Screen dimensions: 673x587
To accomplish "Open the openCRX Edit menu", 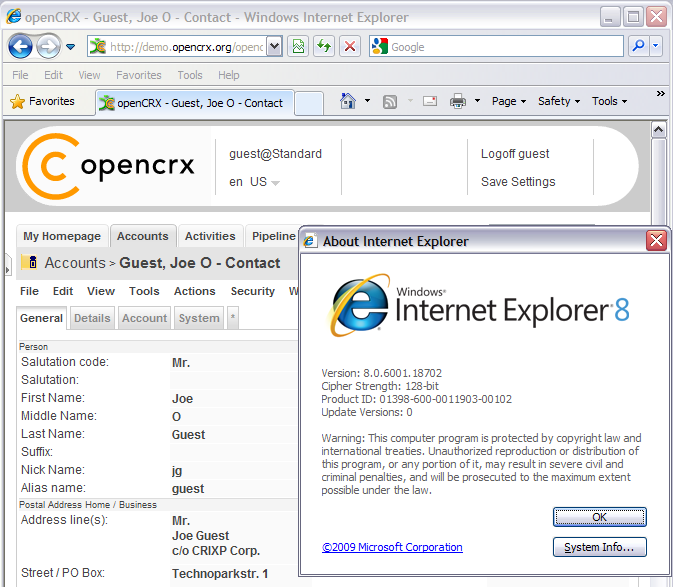I will click(x=63, y=291).
